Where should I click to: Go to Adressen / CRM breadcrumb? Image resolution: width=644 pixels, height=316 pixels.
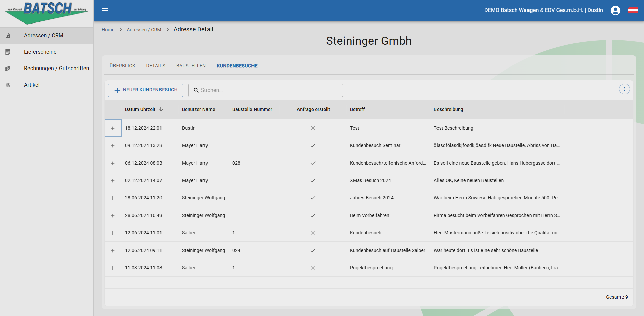pyautogui.click(x=144, y=30)
